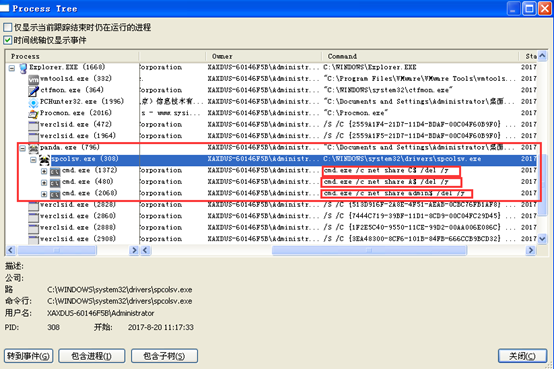The image size is (554, 369).
Task: Click the details pane left scroll arrow
Action: 145,250
